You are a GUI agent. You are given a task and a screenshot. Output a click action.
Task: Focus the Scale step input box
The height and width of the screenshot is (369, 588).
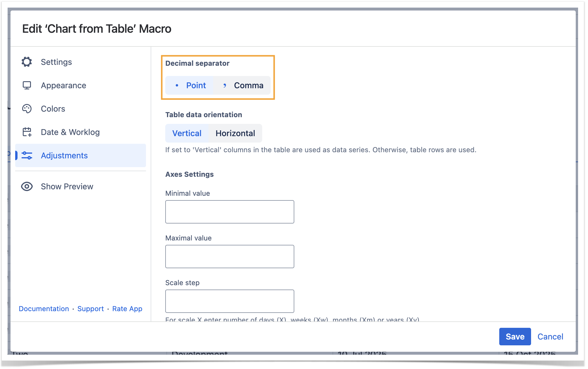click(x=229, y=301)
